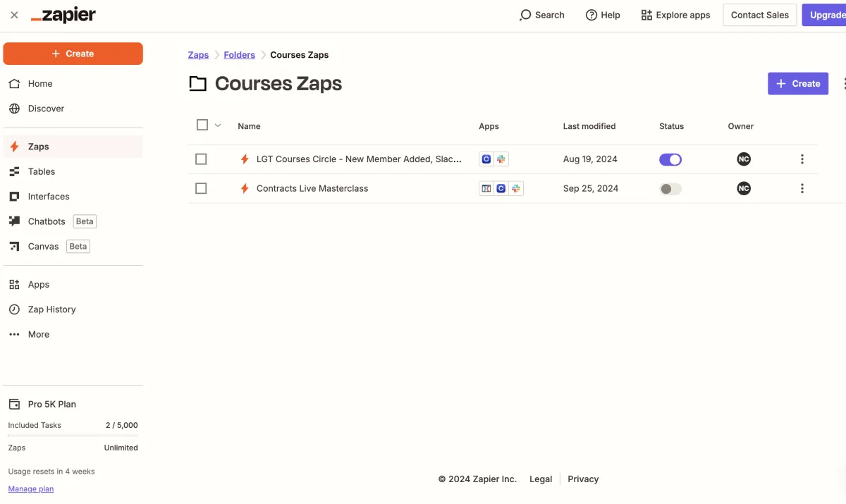Click the Sep 25, 2024 date cell
The image size is (846, 504).
click(591, 188)
